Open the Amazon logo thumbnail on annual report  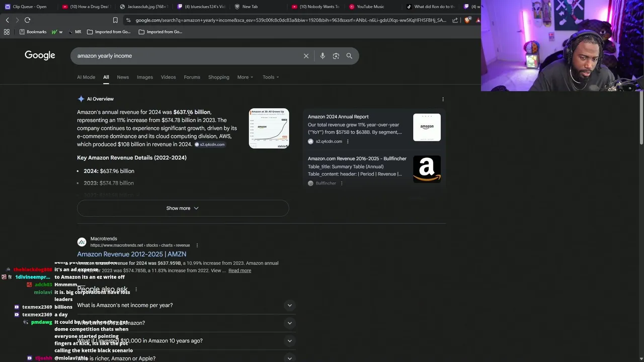click(427, 127)
